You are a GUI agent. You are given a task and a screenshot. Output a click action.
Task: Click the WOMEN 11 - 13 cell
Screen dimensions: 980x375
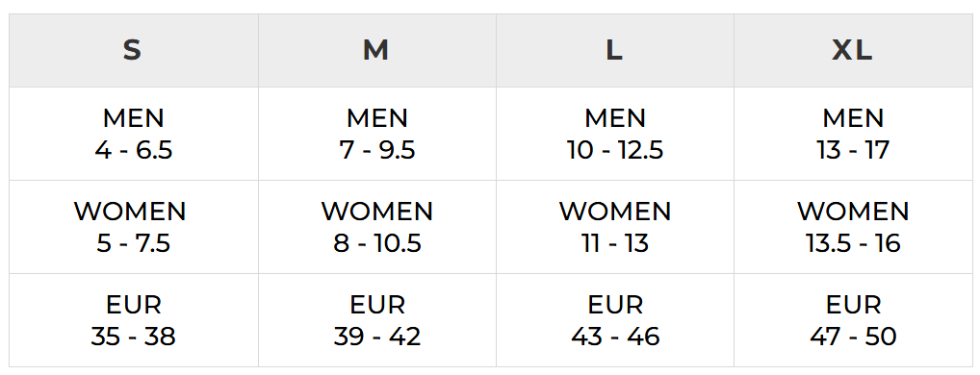pos(615,227)
